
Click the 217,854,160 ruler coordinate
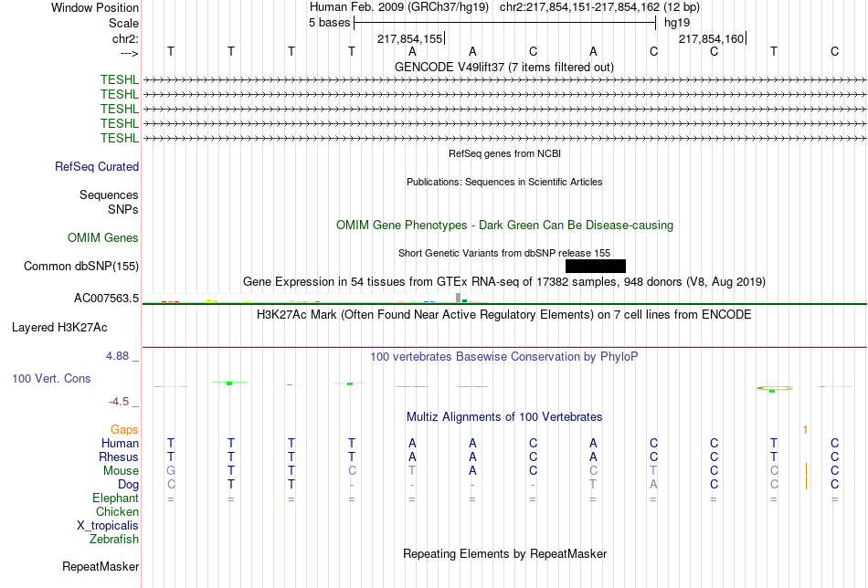pyautogui.click(x=712, y=38)
